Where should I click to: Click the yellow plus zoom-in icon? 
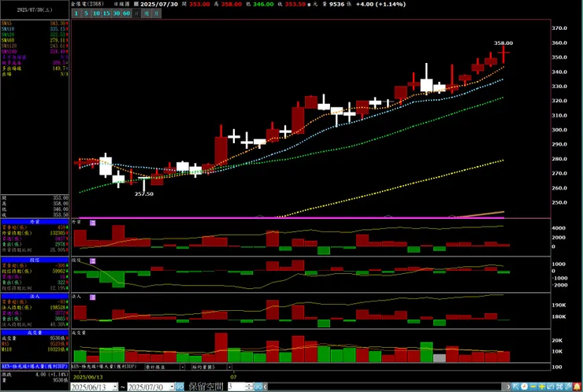[x=542, y=386]
